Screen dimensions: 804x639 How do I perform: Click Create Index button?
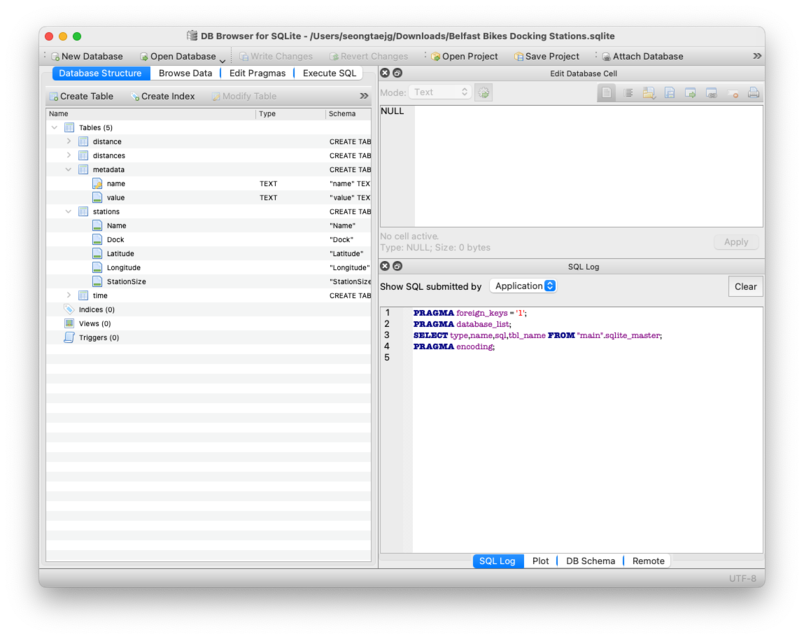[163, 96]
